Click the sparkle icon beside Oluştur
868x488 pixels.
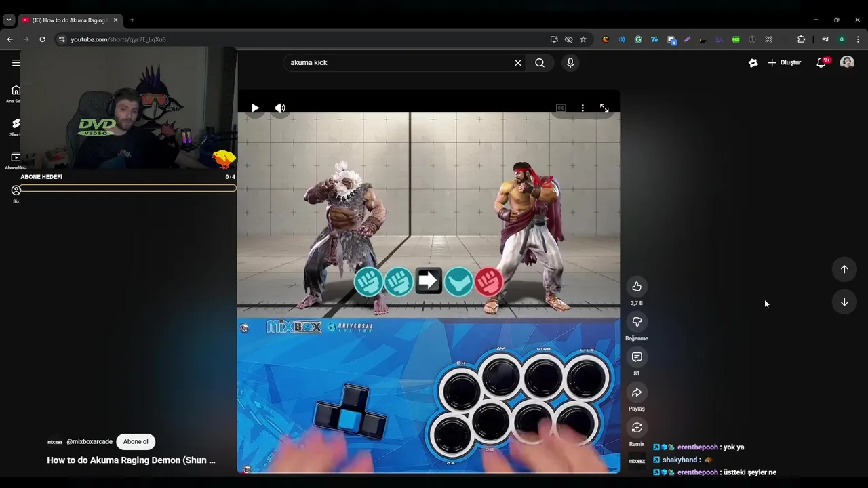pos(753,62)
